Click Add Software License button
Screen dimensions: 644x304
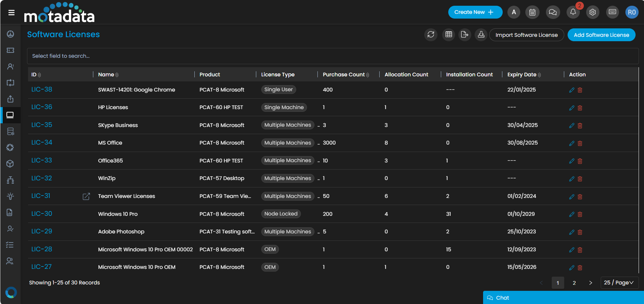pos(601,35)
